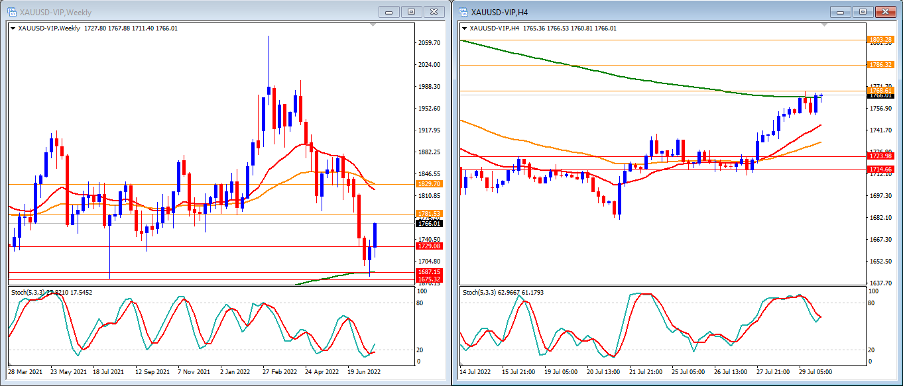Close the XAUUSD-VIP,Weekly chart window

coord(435,12)
